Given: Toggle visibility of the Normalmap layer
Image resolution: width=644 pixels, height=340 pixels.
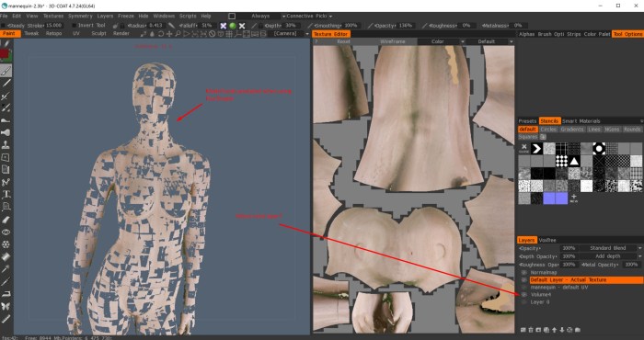Looking at the screenshot, I should [x=524, y=272].
